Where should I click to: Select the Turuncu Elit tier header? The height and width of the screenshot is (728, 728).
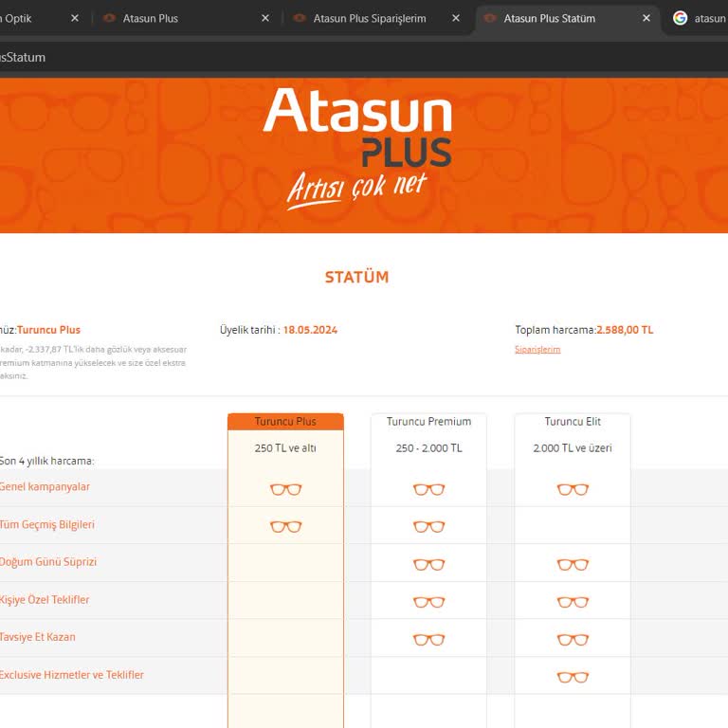pos(573,422)
